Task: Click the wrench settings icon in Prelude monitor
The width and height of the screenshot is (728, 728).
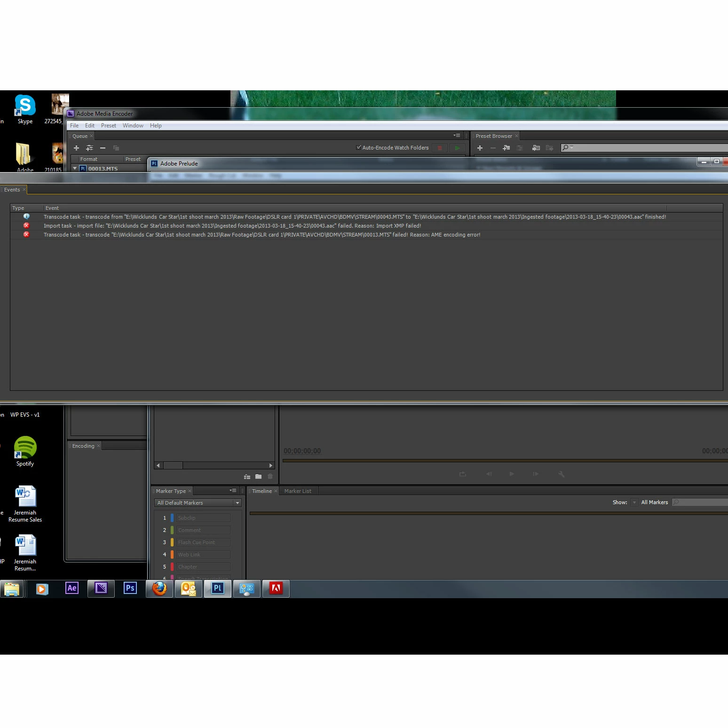Action: pos(561,474)
